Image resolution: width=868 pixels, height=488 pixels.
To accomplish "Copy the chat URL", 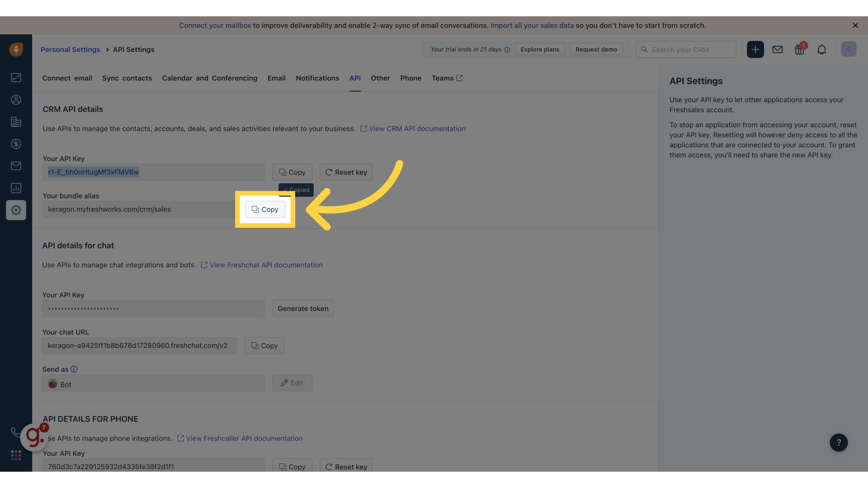I will coord(264,346).
